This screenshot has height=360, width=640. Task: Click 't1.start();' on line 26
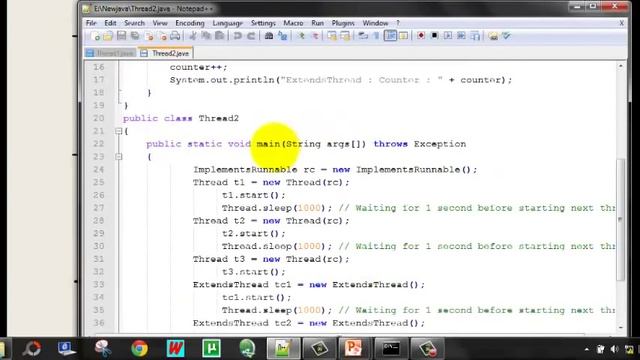pyautogui.click(x=253, y=195)
